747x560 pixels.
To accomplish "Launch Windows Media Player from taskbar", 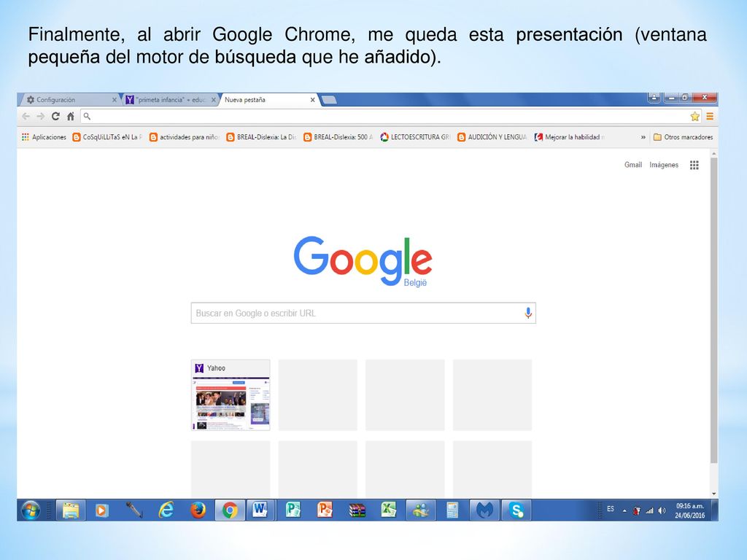I will point(101,510).
